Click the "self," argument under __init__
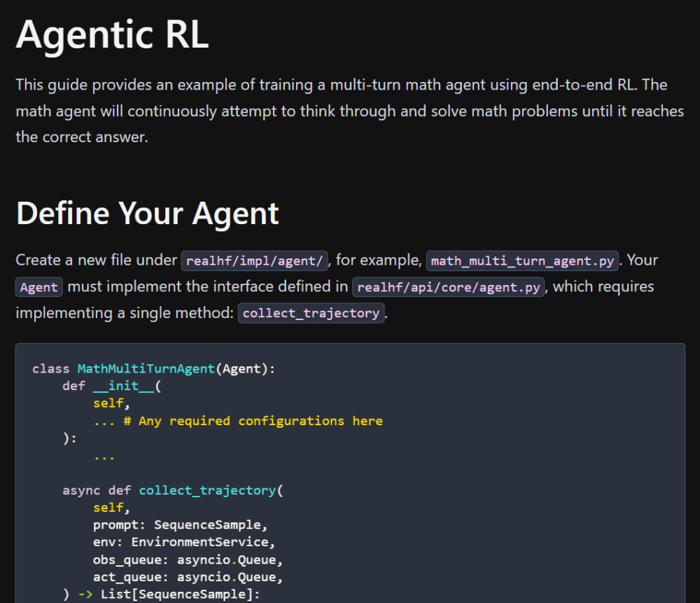This screenshot has width=700, height=603. (x=111, y=403)
